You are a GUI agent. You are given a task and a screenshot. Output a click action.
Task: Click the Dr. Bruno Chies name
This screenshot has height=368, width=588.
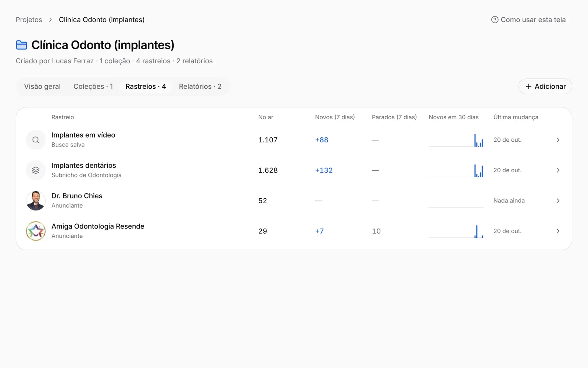tap(77, 196)
